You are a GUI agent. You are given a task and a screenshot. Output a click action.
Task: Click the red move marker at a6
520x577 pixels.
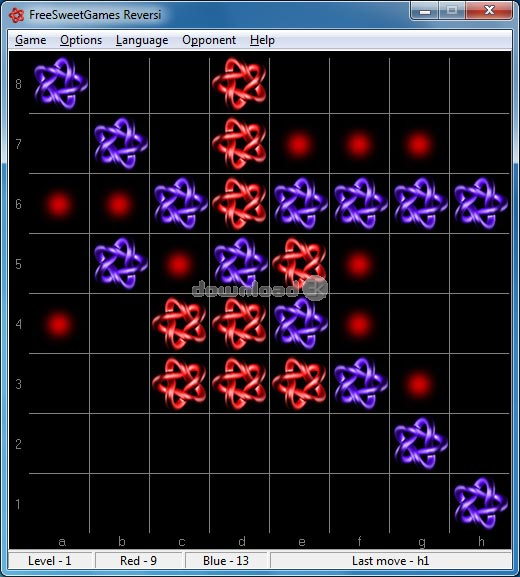coord(59,204)
